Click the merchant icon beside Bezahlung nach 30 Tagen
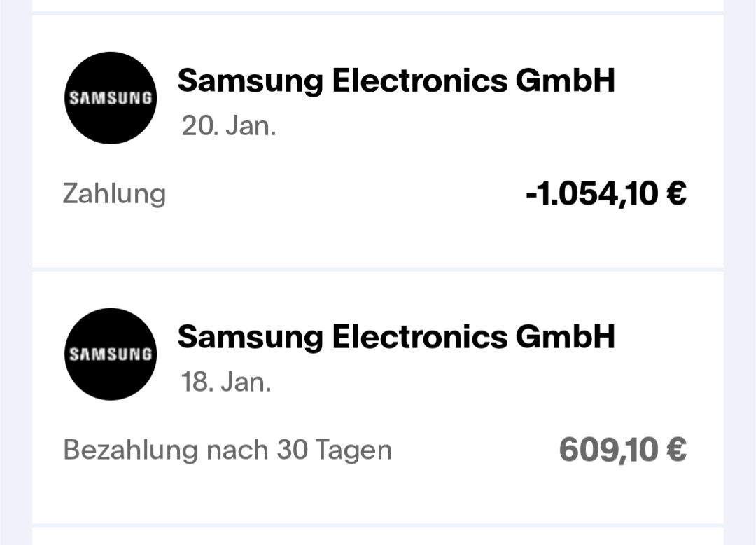 pos(110,354)
